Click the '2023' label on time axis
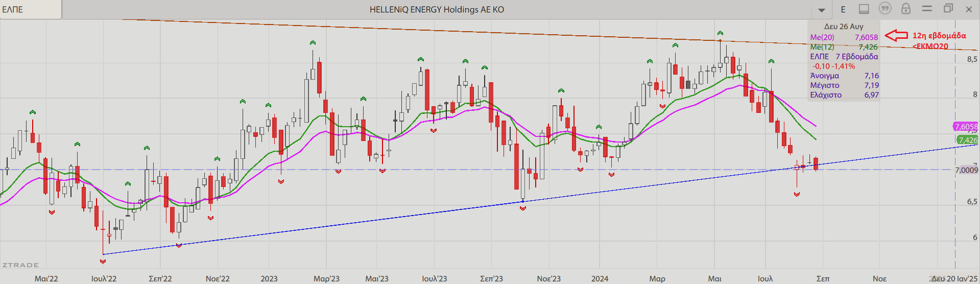Screen dimensions: 980x284 coord(269,278)
